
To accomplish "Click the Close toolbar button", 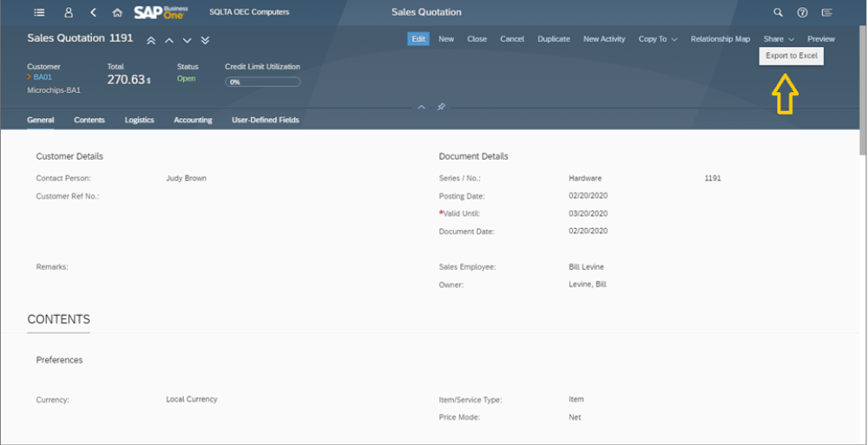I will click(x=477, y=39).
